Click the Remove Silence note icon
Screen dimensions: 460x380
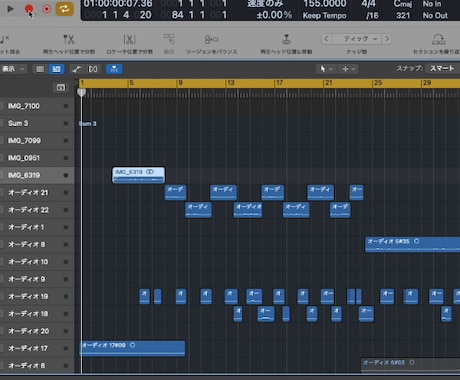(5, 40)
